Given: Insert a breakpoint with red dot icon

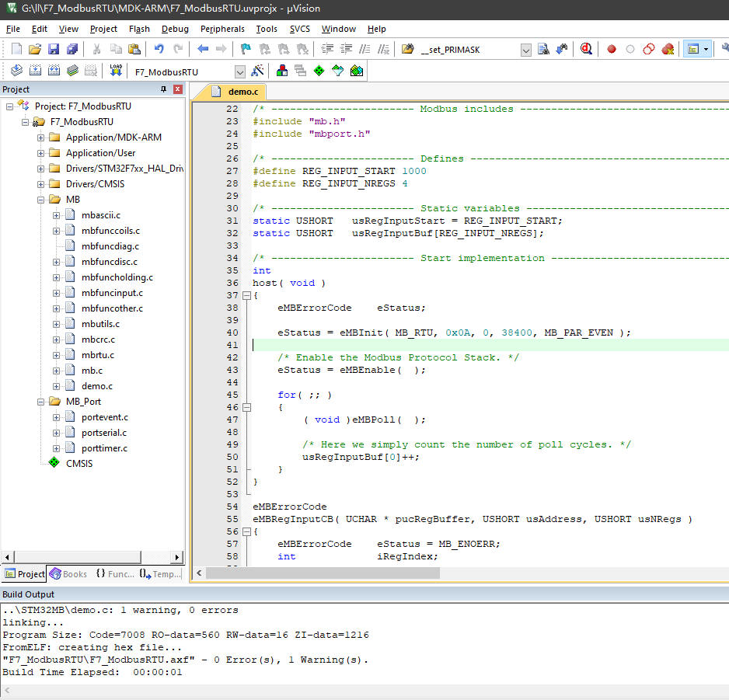Looking at the screenshot, I should (612, 49).
